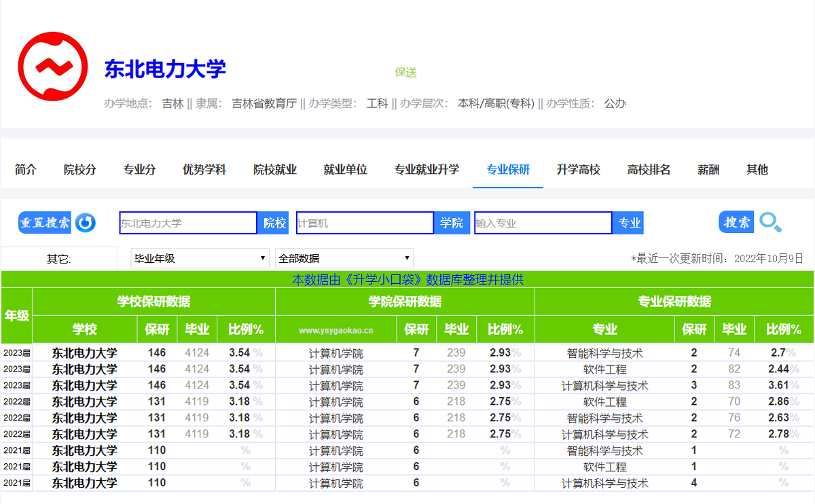The height and width of the screenshot is (504, 815).
Task: Select the 专业保研 tab
Action: pyautogui.click(x=508, y=170)
